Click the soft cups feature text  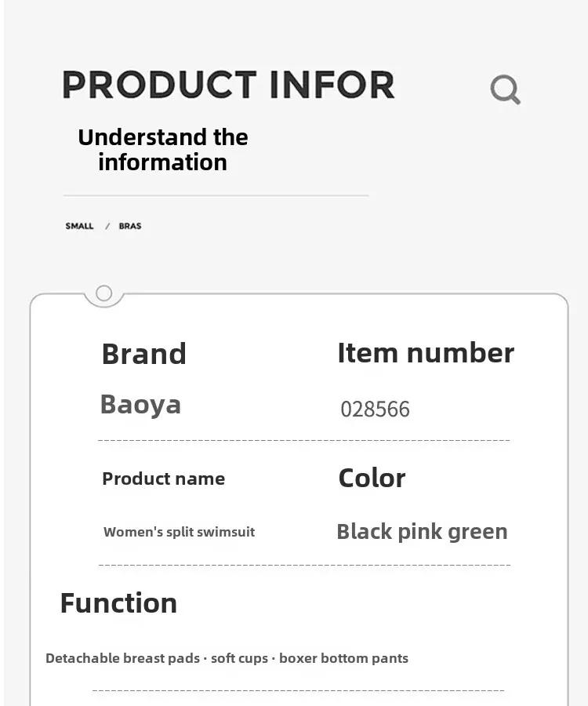pos(239,658)
